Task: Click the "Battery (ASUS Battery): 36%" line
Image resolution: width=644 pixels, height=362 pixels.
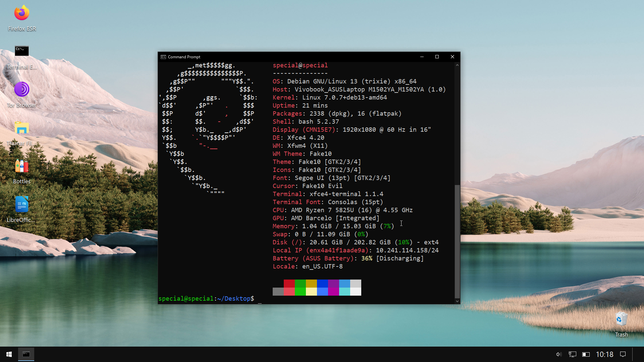Action: [x=348, y=258]
